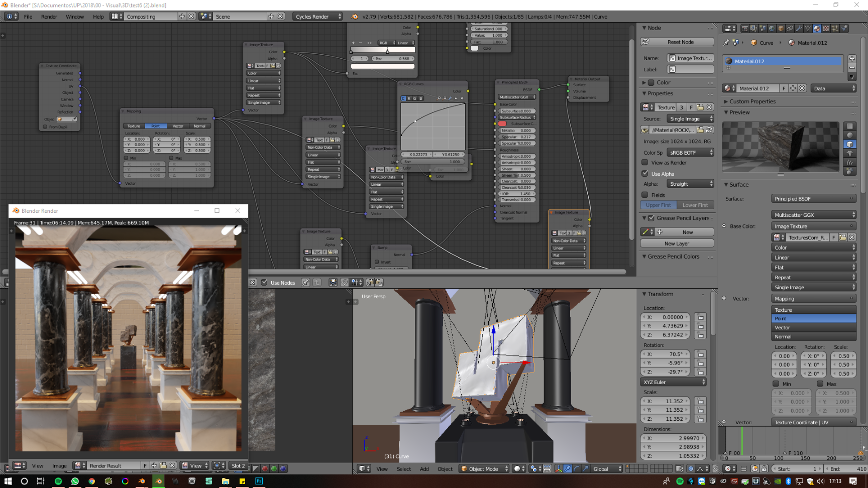Image resolution: width=868 pixels, height=488 pixels.
Task: Open the File menu
Action: click(x=28, y=17)
